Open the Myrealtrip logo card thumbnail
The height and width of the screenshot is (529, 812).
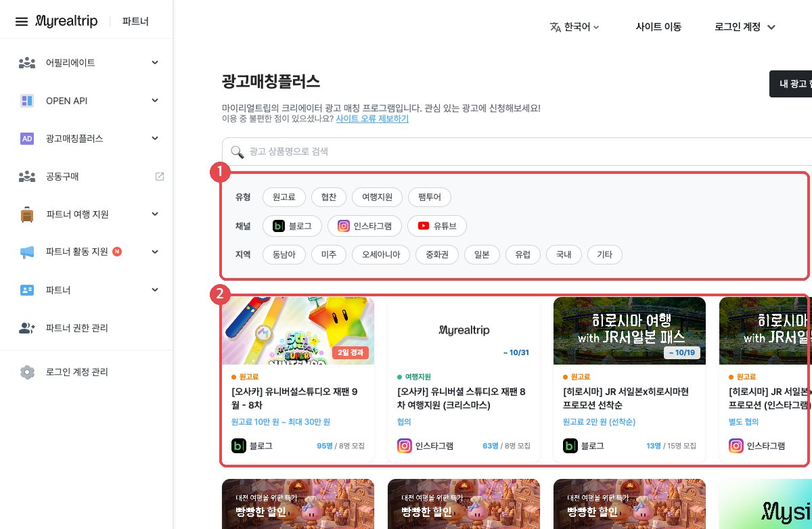coord(464,331)
